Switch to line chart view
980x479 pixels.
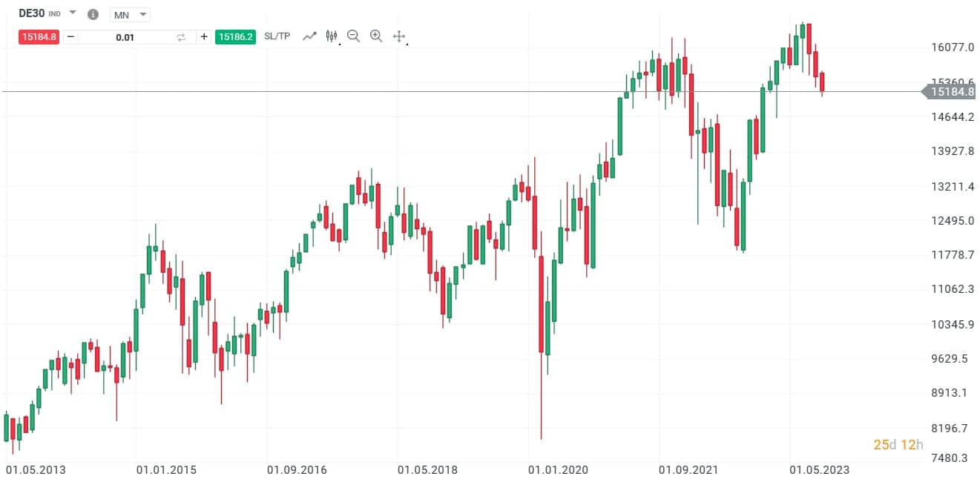[309, 36]
